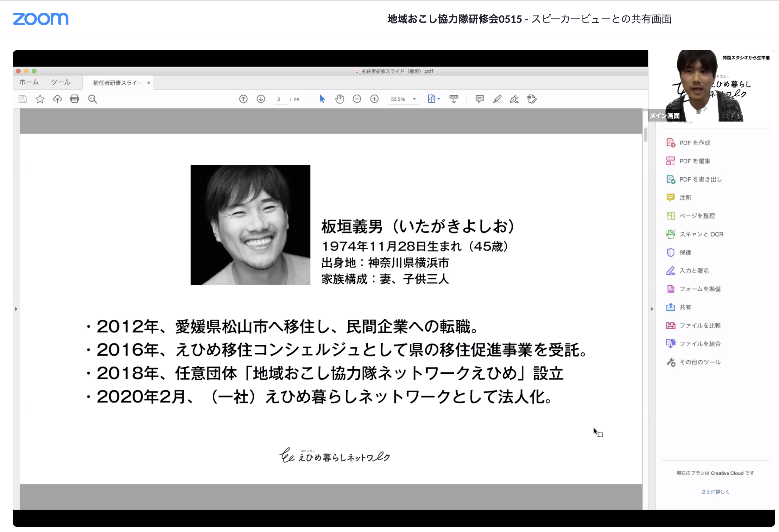
Task: Open the ページを整理 tool
Action: pos(691,216)
